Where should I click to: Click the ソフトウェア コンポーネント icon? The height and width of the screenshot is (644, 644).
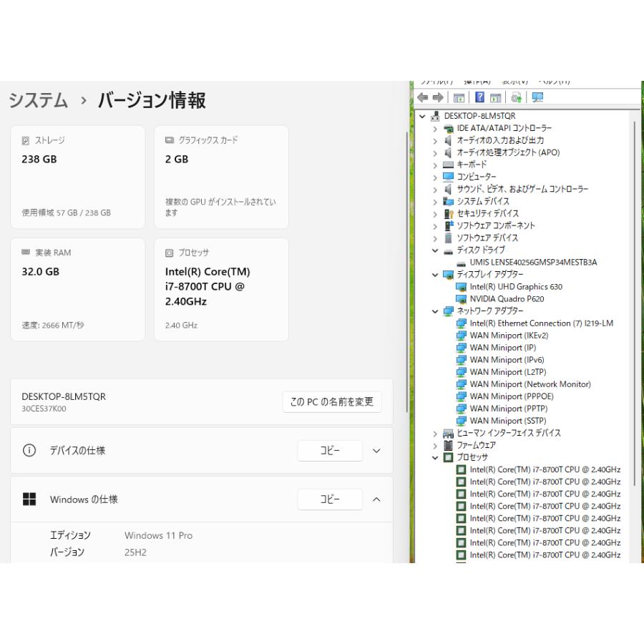448,226
